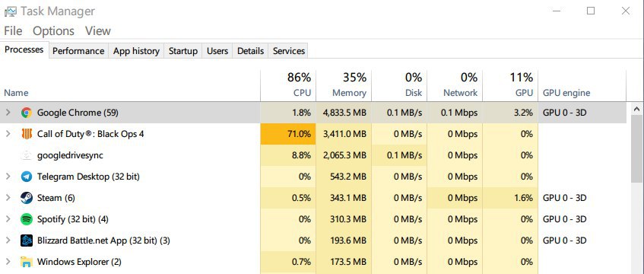The image size is (644, 274).
Task: Select the Telegram Desktop (32 bit) row
Action: click(x=313, y=177)
